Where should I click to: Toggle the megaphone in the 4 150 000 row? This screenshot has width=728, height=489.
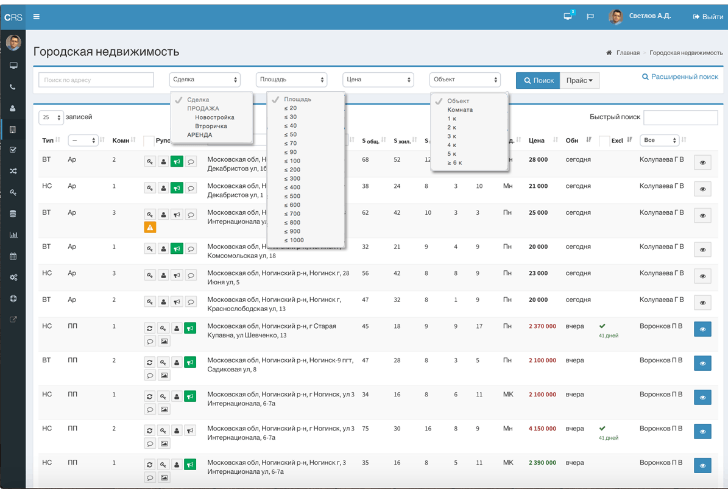190,430
